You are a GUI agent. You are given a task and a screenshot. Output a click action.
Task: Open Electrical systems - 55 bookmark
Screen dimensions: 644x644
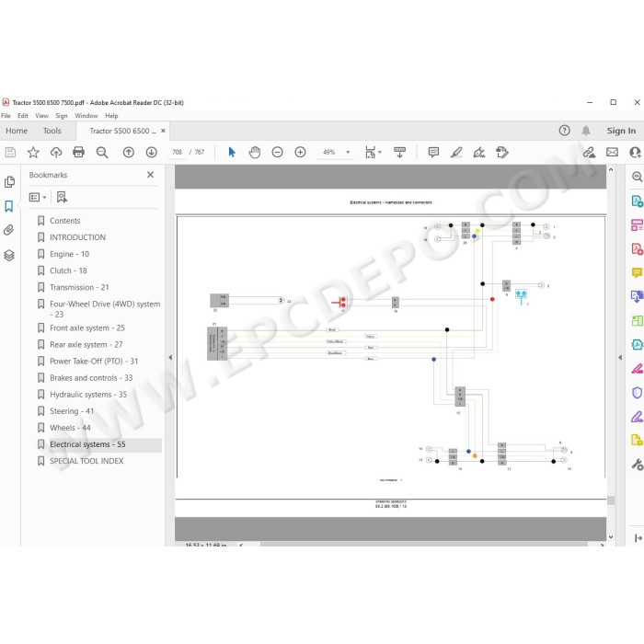87,444
